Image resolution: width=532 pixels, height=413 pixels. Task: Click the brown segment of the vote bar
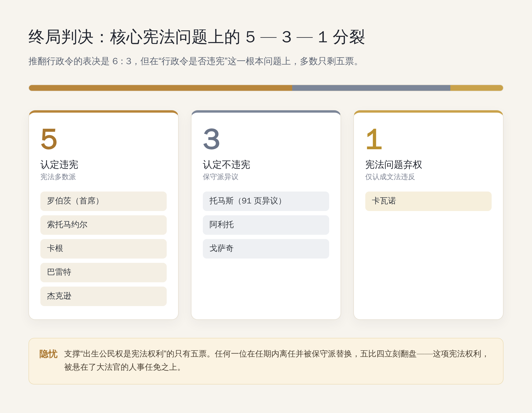click(x=161, y=88)
